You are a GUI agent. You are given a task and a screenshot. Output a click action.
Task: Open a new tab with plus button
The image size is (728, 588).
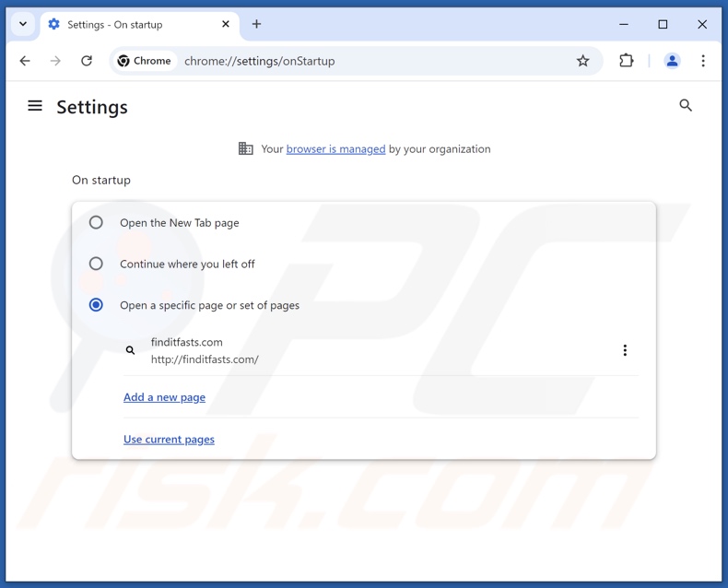256,24
